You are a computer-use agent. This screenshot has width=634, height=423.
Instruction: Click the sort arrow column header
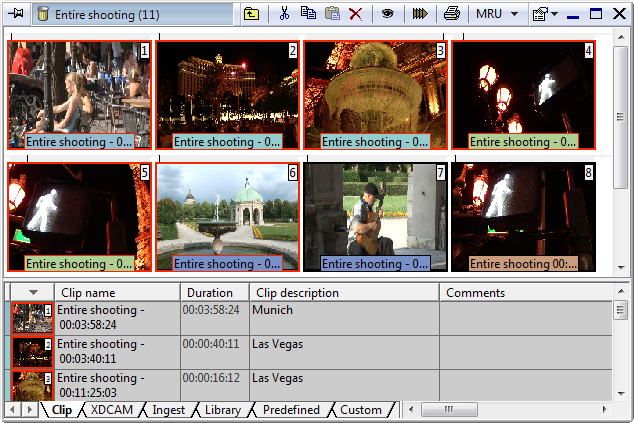(33, 292)
